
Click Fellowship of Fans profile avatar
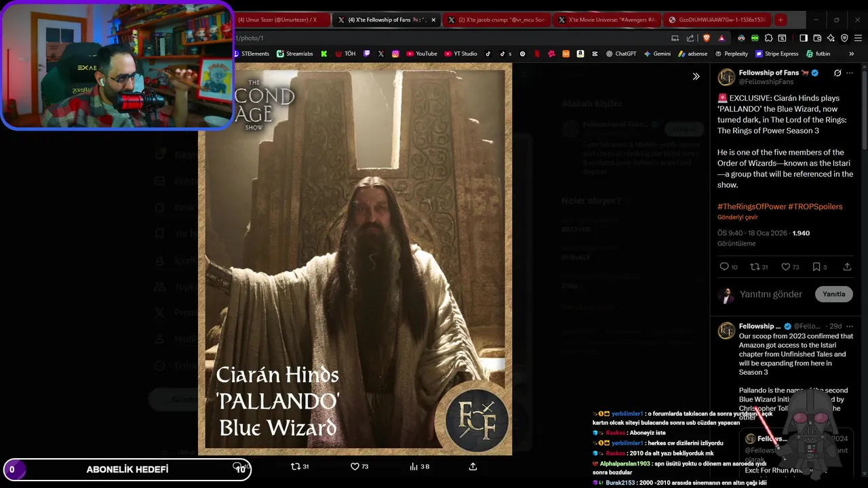[x=726, y=77]
